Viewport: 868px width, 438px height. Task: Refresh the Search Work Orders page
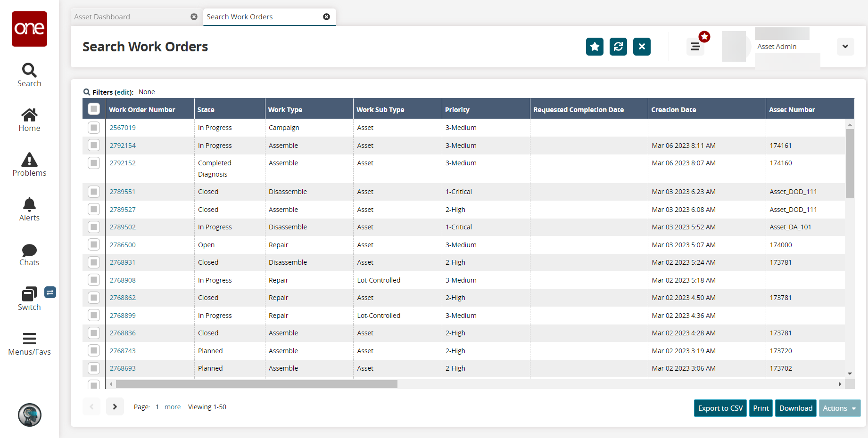pos(618,47)
